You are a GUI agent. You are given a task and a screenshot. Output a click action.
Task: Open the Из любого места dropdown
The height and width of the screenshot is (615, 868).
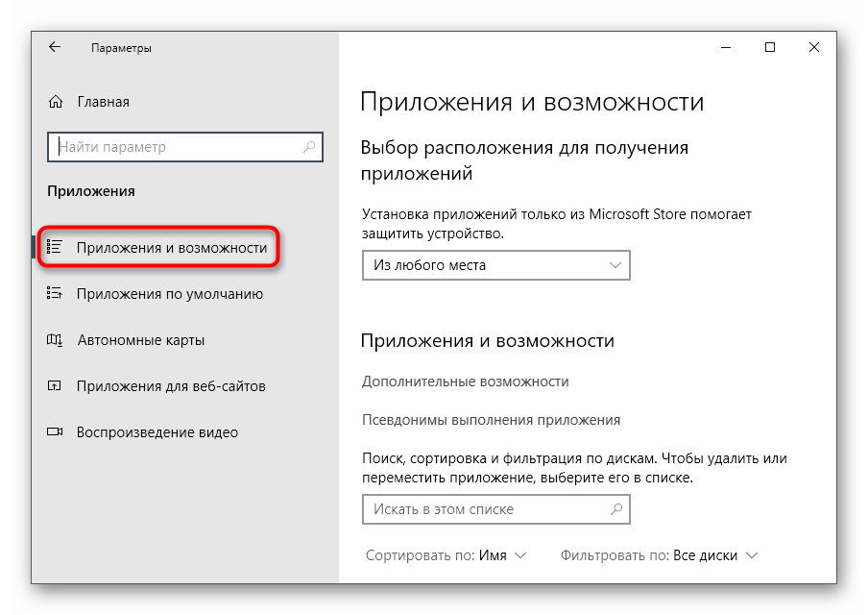495,265
